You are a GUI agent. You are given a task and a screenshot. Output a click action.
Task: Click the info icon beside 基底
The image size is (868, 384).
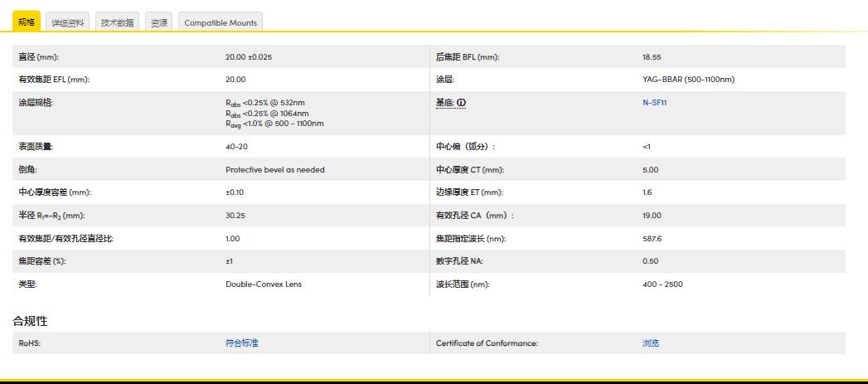462,103
